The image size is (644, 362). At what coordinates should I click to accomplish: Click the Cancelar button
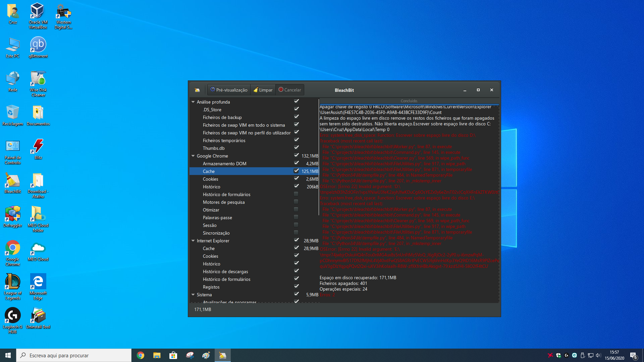click(290, 90)
